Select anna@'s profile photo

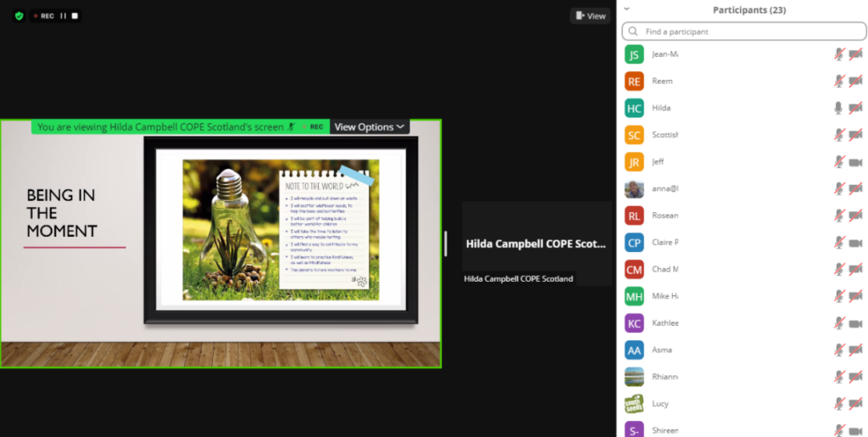[634, 188]
